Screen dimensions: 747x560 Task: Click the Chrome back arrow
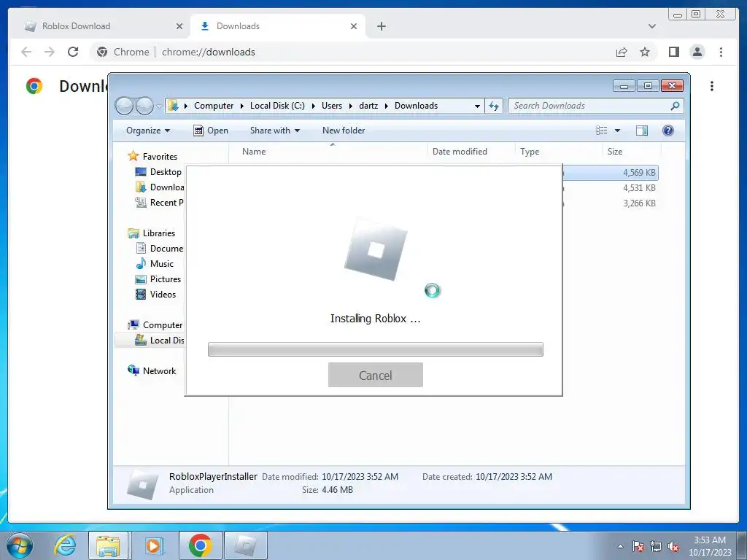click(x=26, y=52)
